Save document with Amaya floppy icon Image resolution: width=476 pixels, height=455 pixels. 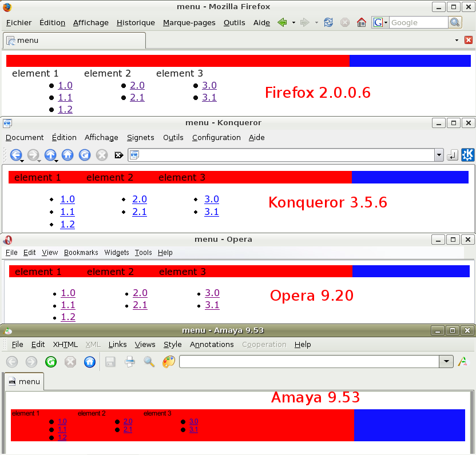[110, 362]
